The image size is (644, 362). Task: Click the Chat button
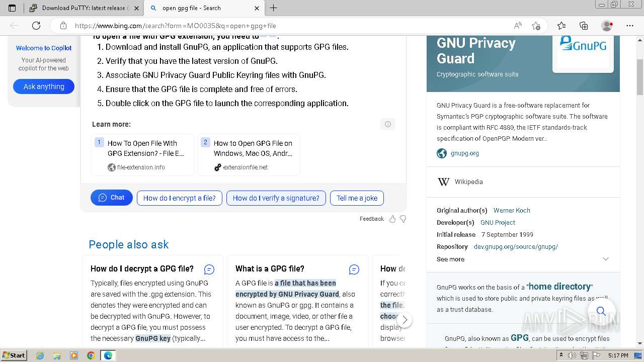pos(112,198)
